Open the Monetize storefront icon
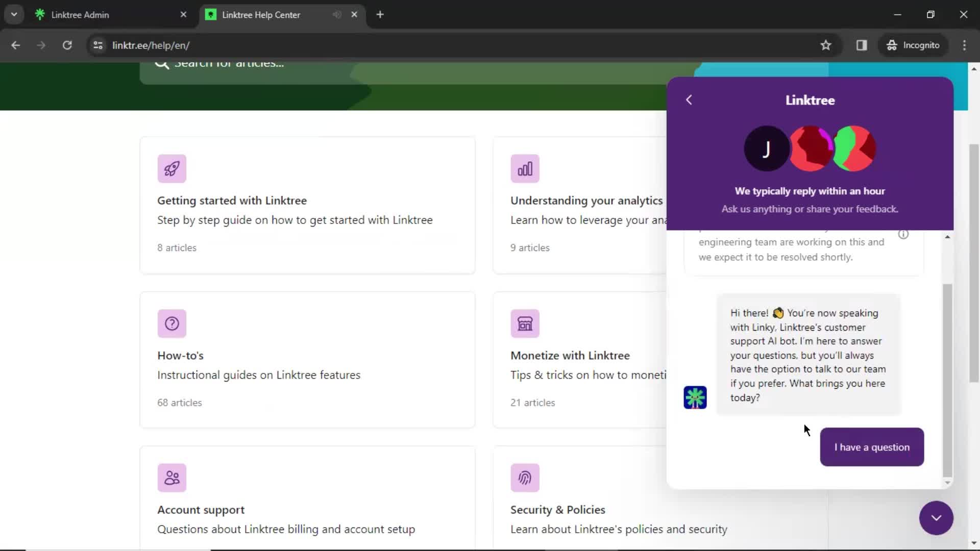980x551 pixels. click(525, 323)
